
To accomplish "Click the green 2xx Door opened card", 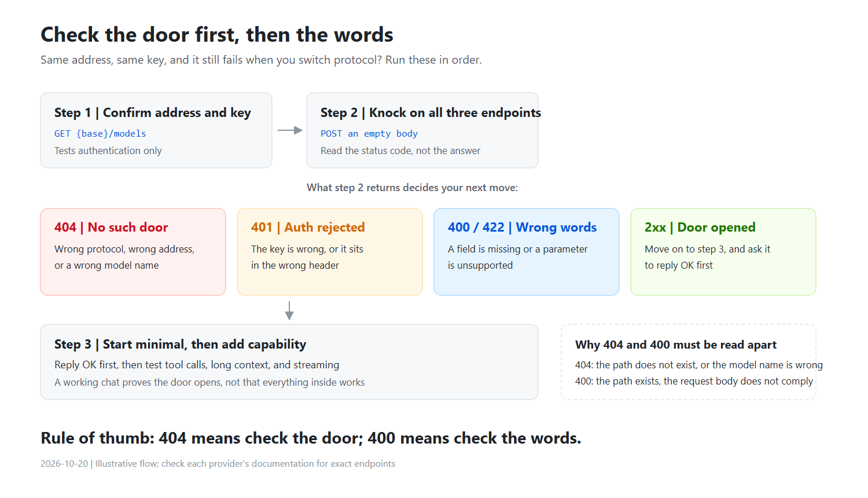I will tap(723, 252).
